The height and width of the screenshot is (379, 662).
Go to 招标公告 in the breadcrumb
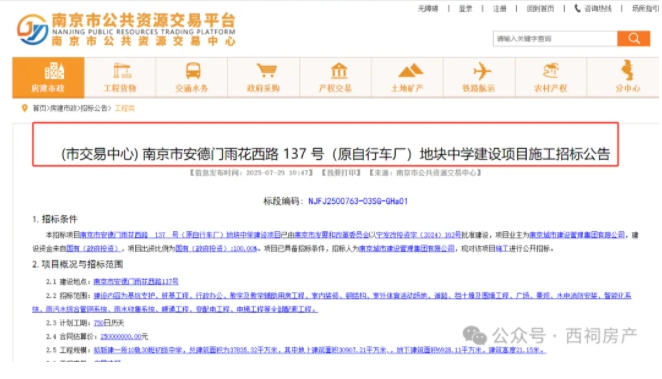94,108
